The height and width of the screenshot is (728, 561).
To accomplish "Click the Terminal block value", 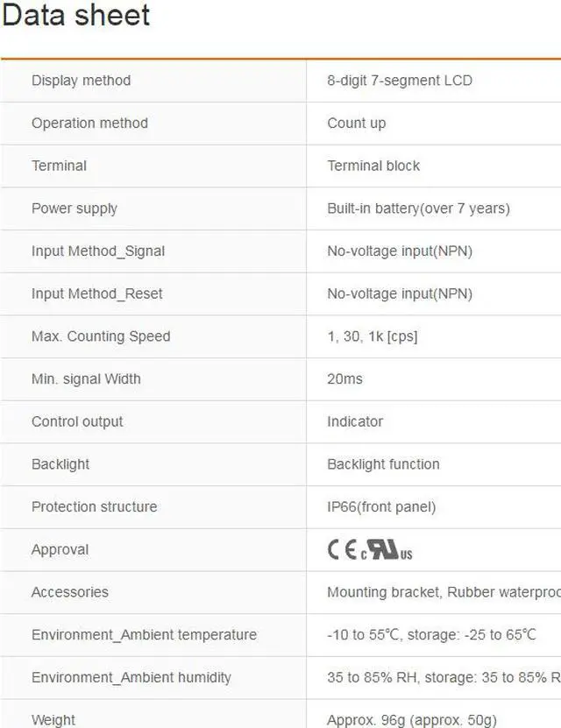I will (x=373, y=166).
